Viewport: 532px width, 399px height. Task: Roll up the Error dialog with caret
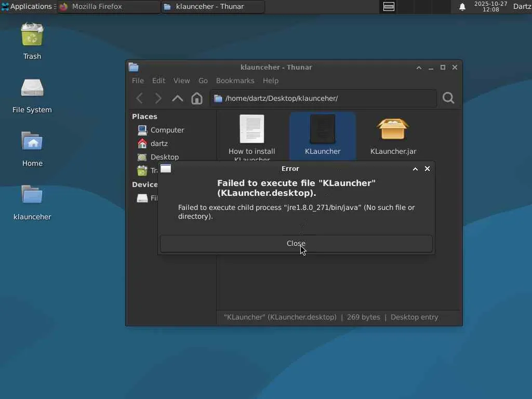415,169
